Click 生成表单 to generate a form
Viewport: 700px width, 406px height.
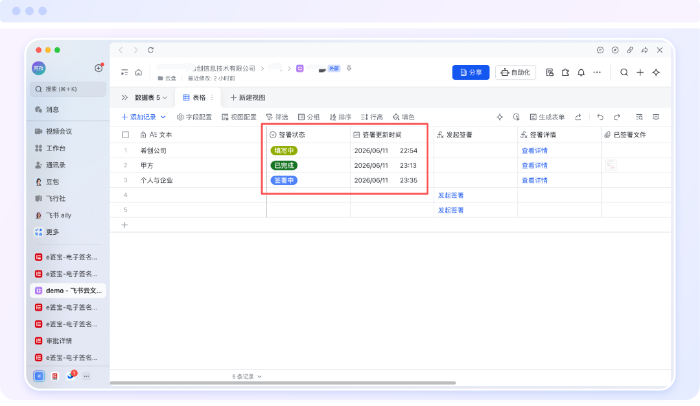547,117
